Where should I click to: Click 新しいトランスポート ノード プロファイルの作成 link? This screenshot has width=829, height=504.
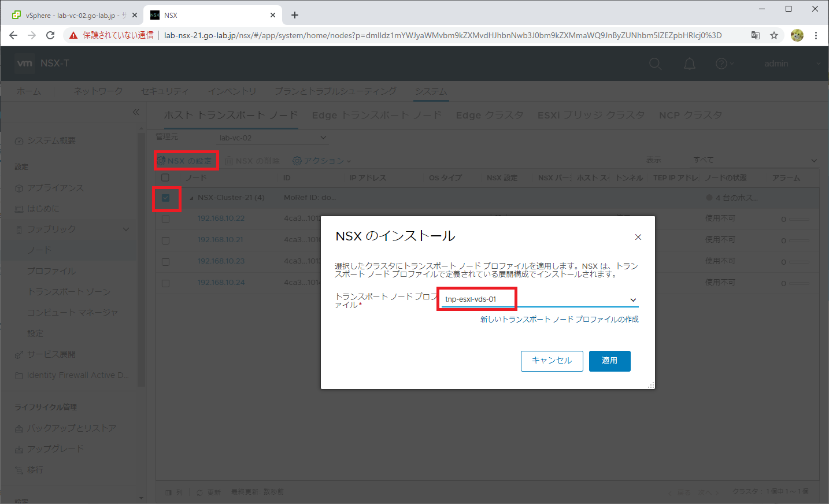(559, 319)
